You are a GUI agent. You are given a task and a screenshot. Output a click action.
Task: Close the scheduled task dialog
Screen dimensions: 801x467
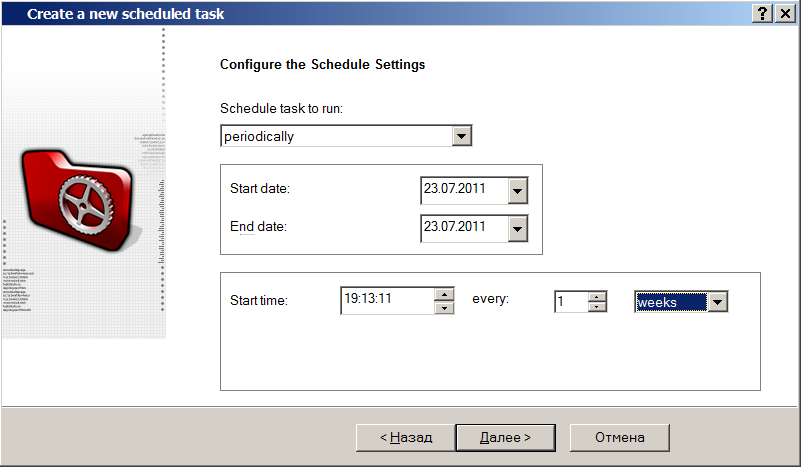tap(785, 13)
